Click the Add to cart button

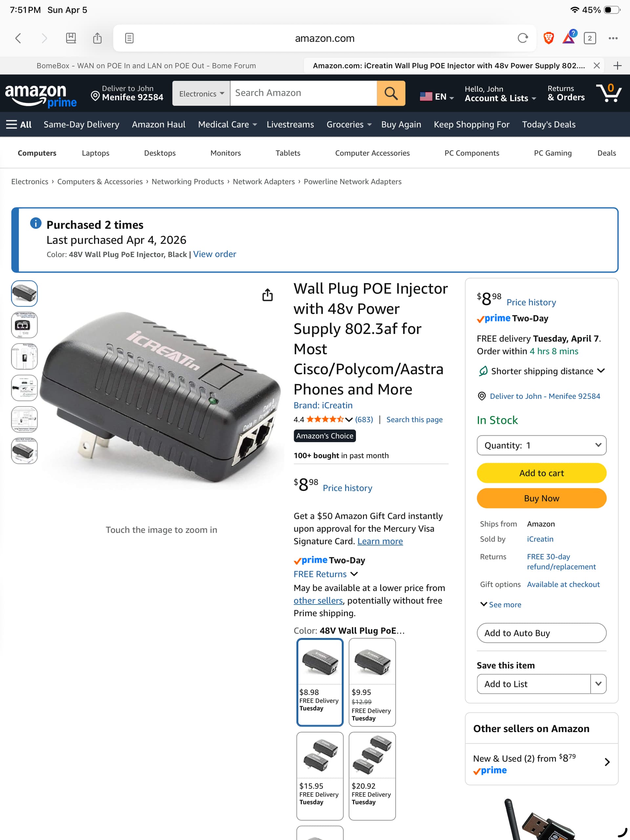[541, 473]
